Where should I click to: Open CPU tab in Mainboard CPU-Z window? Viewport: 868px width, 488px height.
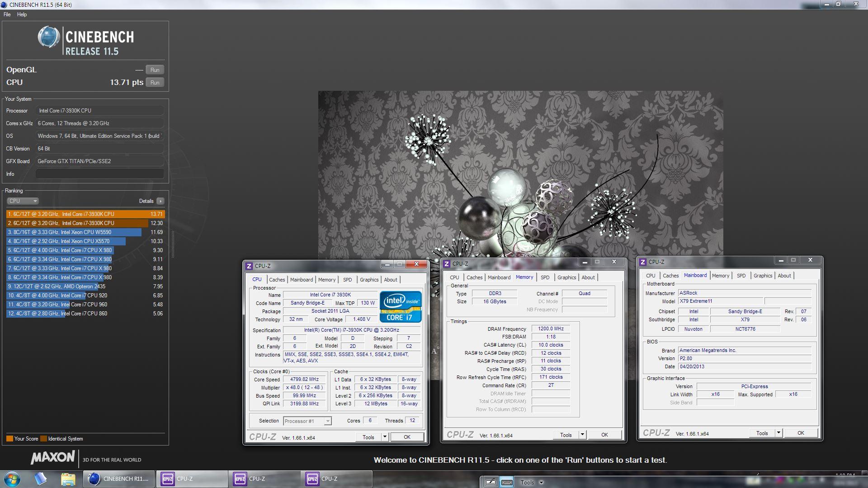coord(651,276)
